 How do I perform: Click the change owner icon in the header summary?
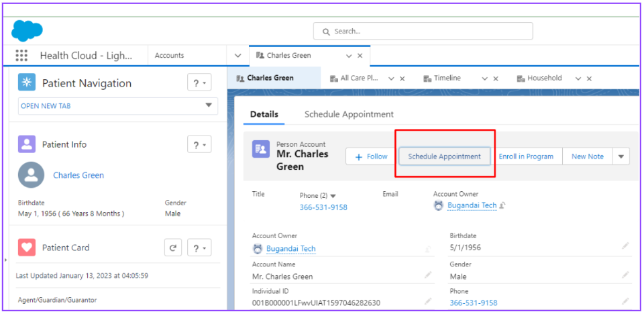tap(502, 205)
